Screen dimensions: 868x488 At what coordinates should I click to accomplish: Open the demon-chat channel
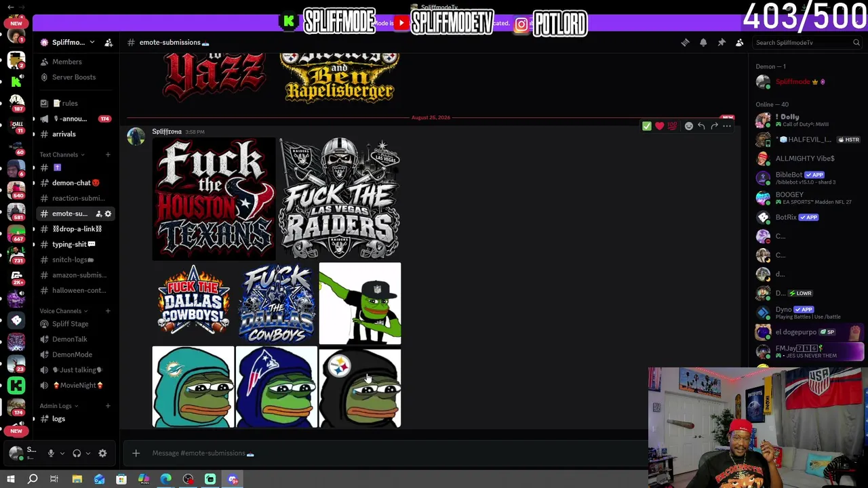coord(75,183)
